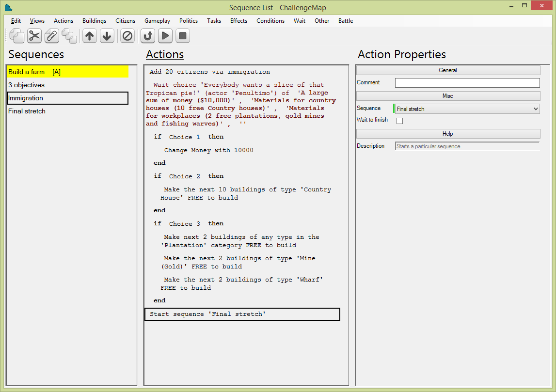Collapse the Misc section header

[448, 96]
